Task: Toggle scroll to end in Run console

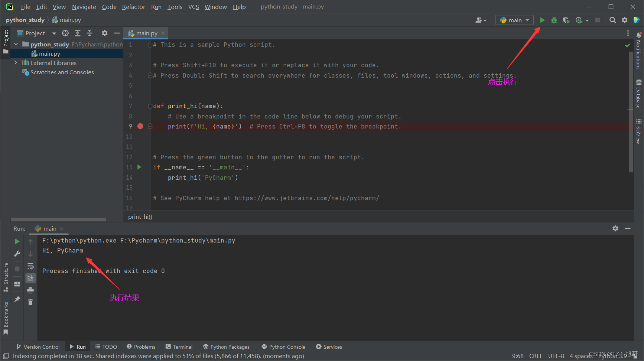Action: [x=30, y=278]
